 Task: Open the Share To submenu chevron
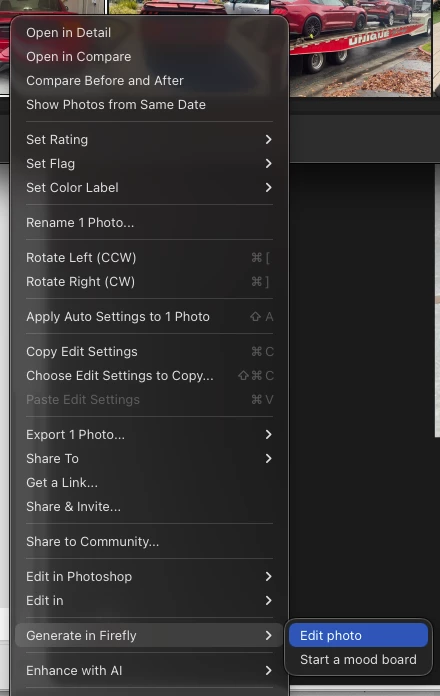point(268,458)
